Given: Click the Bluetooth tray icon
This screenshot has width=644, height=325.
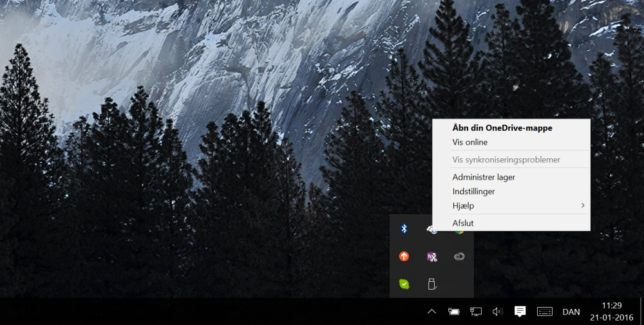Looking at the screenshot, I should [404, 229].
